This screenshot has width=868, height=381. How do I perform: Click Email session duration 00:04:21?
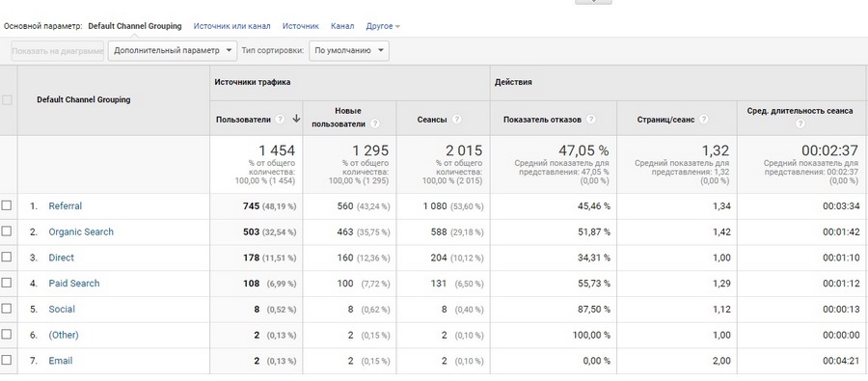(x=841, y=361)
